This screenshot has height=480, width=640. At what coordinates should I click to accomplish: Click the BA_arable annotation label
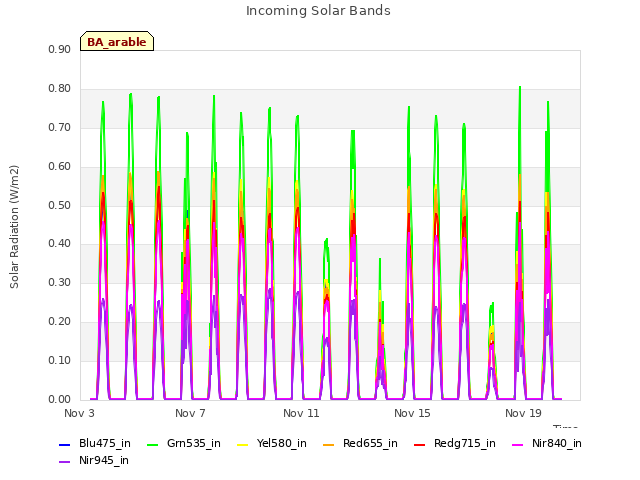117,42
